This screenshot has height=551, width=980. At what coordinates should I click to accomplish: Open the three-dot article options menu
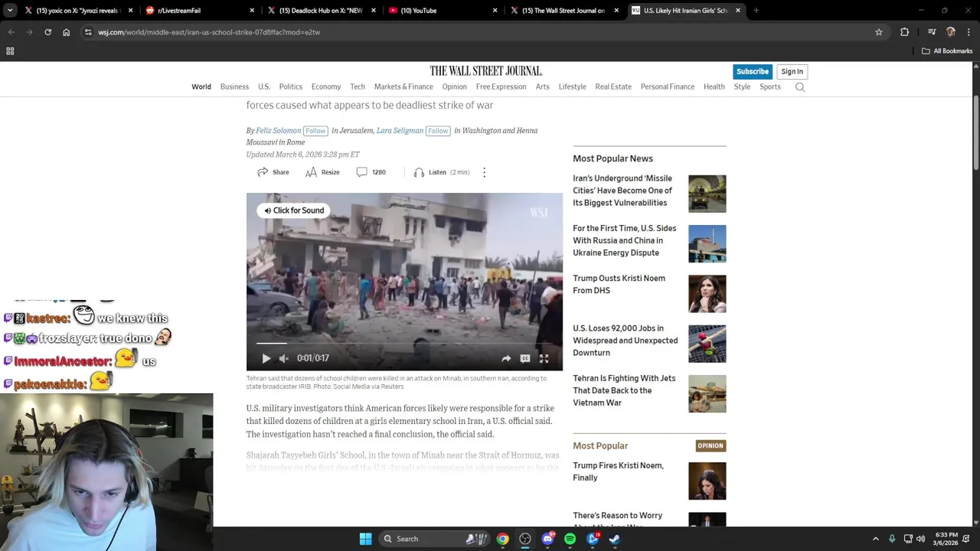pyautogui.click(x=484, y=172)
